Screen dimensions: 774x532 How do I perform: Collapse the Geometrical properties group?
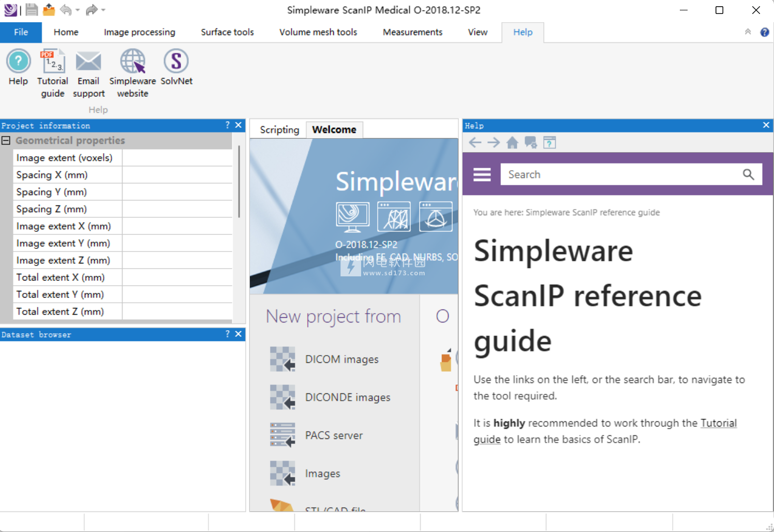tap(6, 140)
